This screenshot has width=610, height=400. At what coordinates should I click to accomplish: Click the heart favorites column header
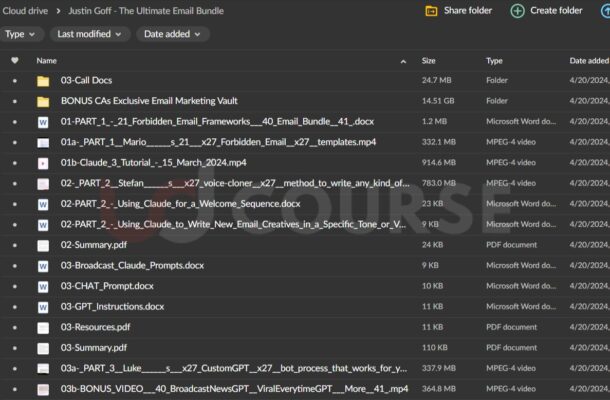click(14, 61)
